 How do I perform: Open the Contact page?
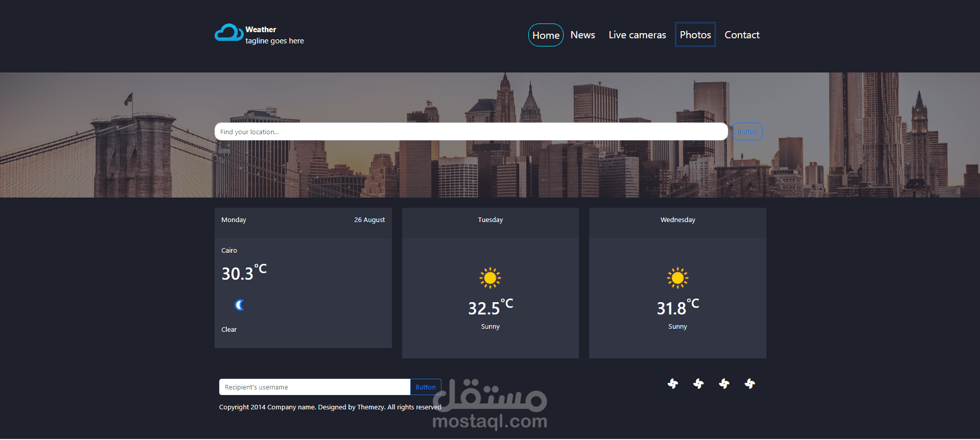click(x=742, y=35)
